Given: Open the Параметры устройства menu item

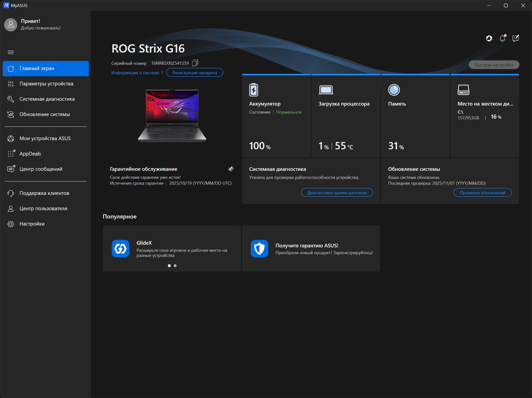Looking at the screenshot, I should (46, 84).
